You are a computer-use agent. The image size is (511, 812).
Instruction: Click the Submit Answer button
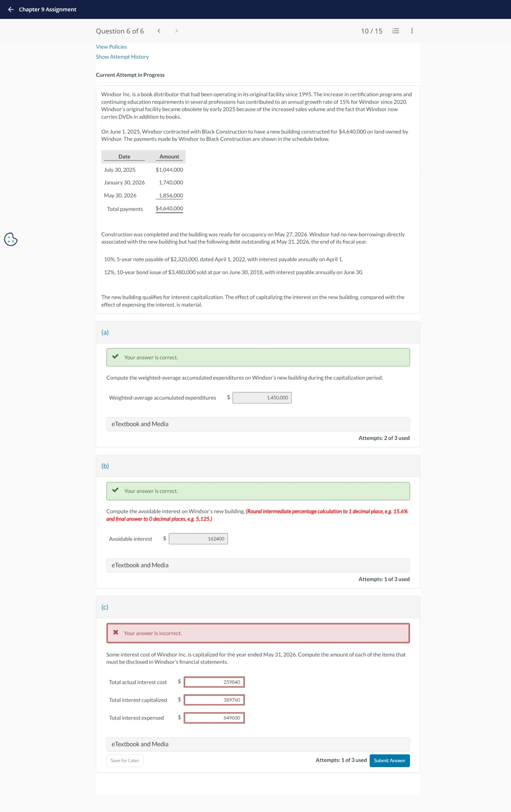point(389,760)
